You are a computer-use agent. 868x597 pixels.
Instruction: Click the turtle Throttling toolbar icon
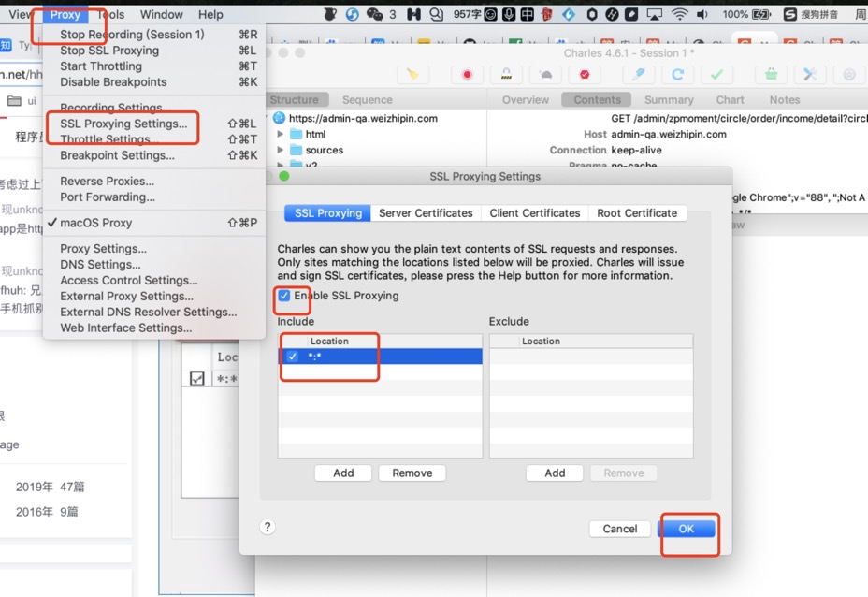click(546, 75)
